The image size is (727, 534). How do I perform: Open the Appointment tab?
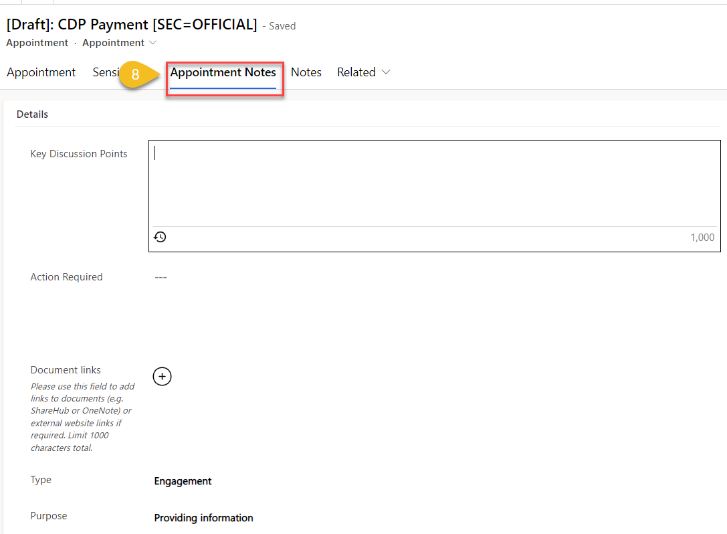41,72
